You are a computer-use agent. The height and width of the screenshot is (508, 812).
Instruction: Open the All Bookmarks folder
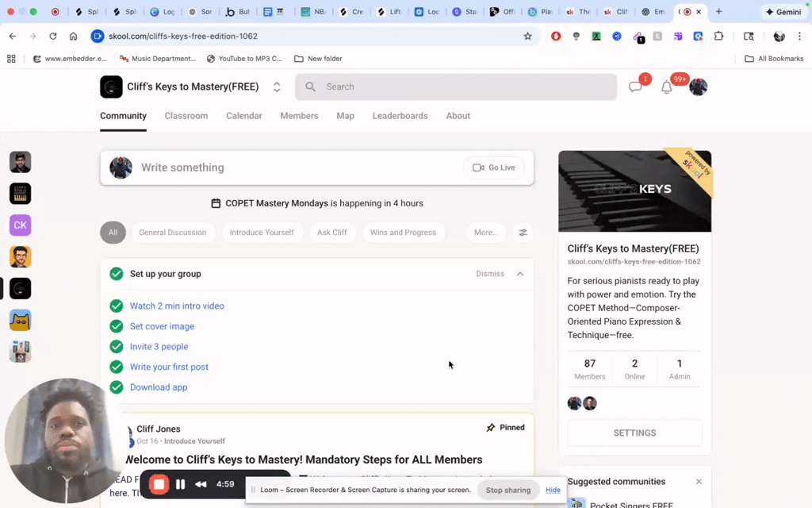774,59
